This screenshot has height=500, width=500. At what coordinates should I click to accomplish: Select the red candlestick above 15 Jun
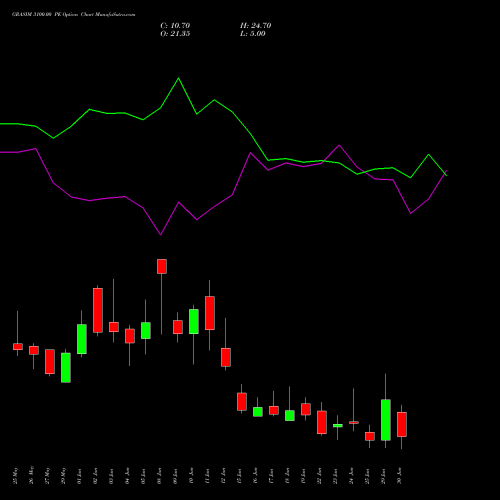pyautogui.click(x=242, y=402)
